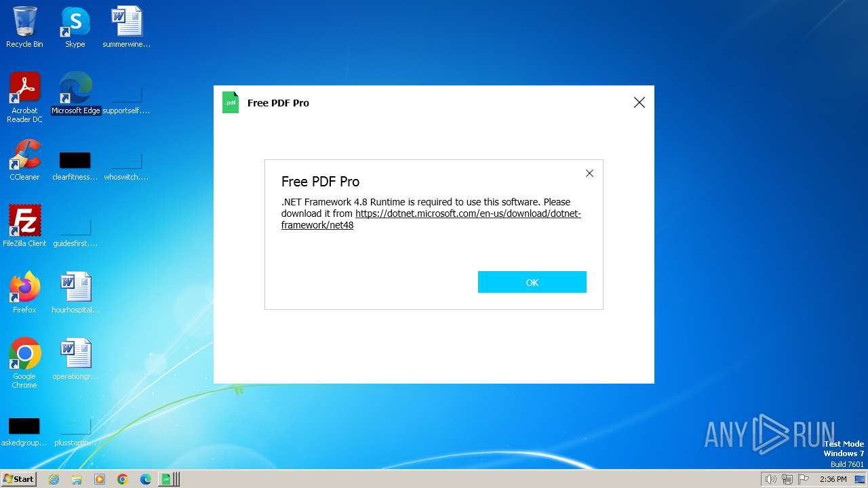
Task: Select the Microsoft Edge desktop shortcut
Action: click(76, 94)
